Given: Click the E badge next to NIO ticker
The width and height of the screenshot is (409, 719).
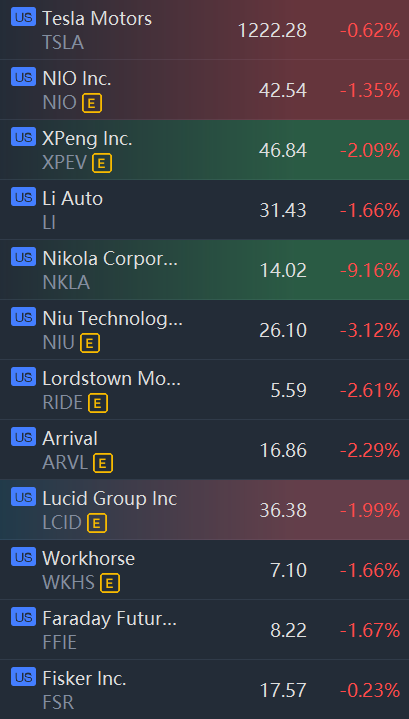Looking at the screenshot, I should (x=92, y=103).
